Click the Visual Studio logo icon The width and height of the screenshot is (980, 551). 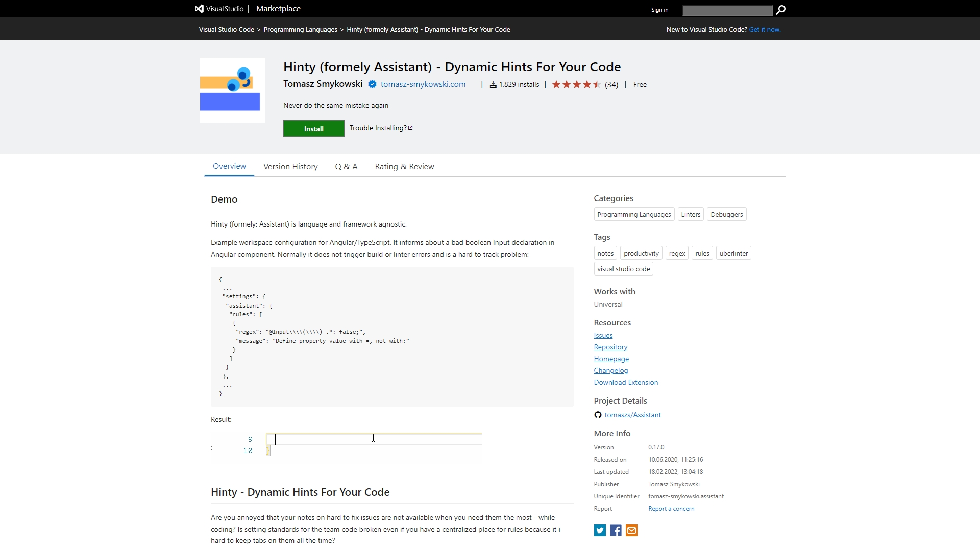point(199,9)
